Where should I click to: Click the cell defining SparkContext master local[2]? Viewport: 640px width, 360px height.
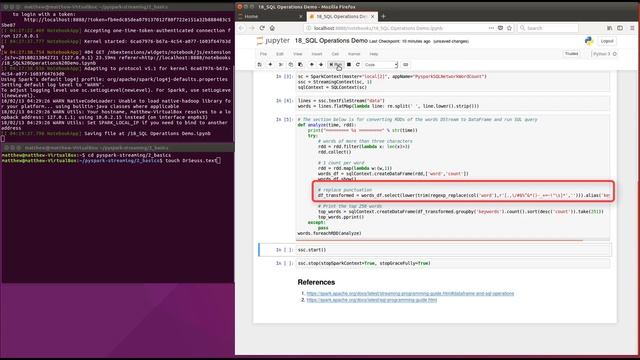[453, 82]
